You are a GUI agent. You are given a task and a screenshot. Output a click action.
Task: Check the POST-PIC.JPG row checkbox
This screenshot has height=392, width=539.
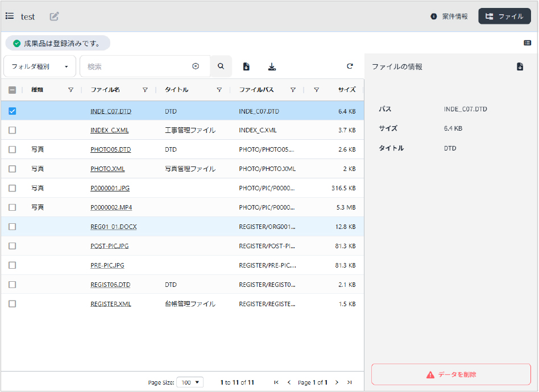coord(12,246)
